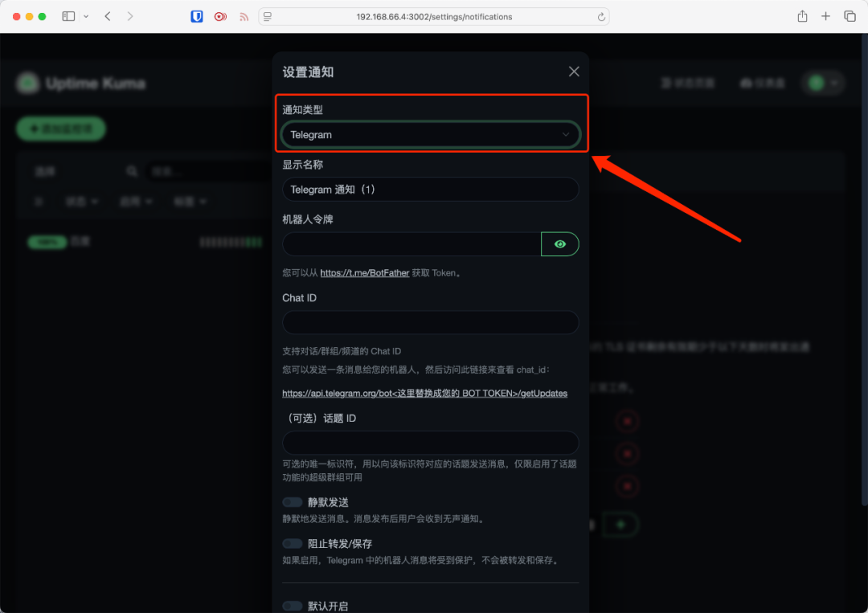Show Safari tab overview

[850, 17]
